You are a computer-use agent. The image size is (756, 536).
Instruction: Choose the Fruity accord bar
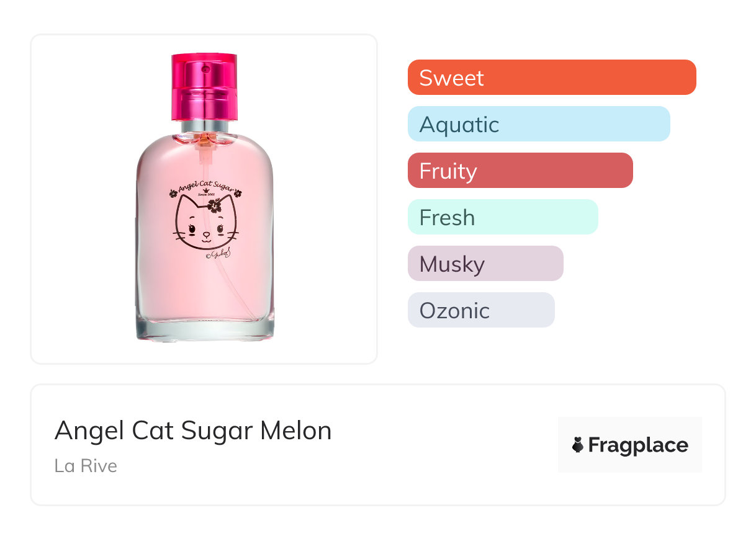(x=520, y=171)
